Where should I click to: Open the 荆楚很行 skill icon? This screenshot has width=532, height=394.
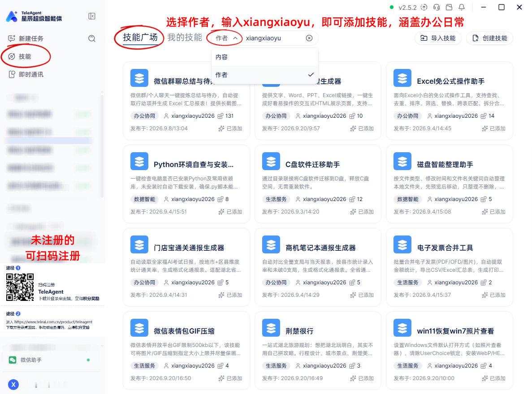click(271, 328)
